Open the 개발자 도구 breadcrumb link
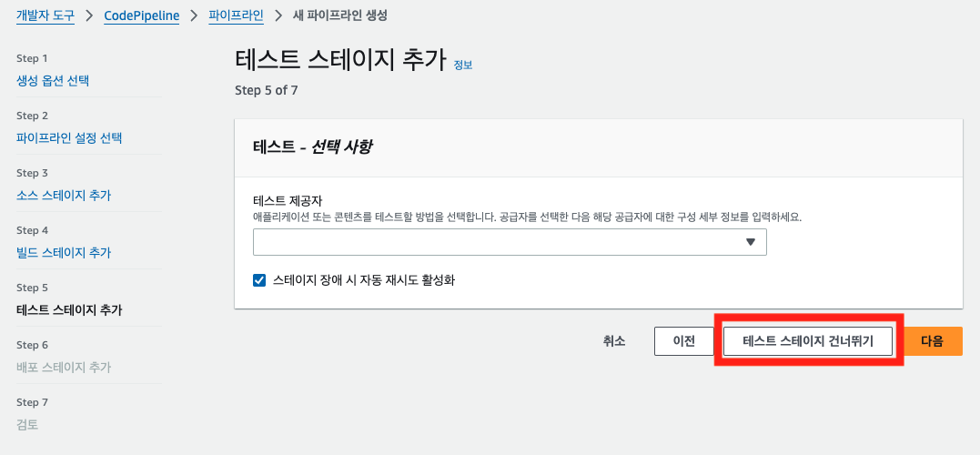 [45, 15]
